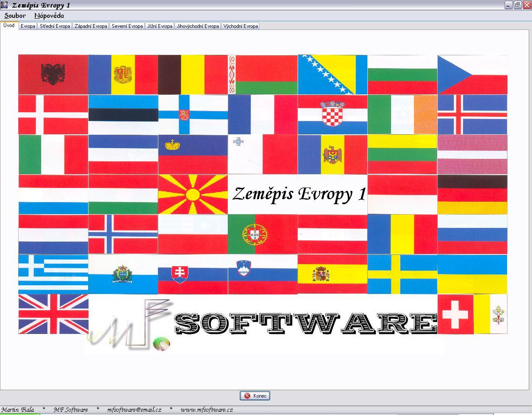Pick the Switzerland flag
Viewport: 532px width, 415px height.
pyautogui.click(x=456, y=314)
